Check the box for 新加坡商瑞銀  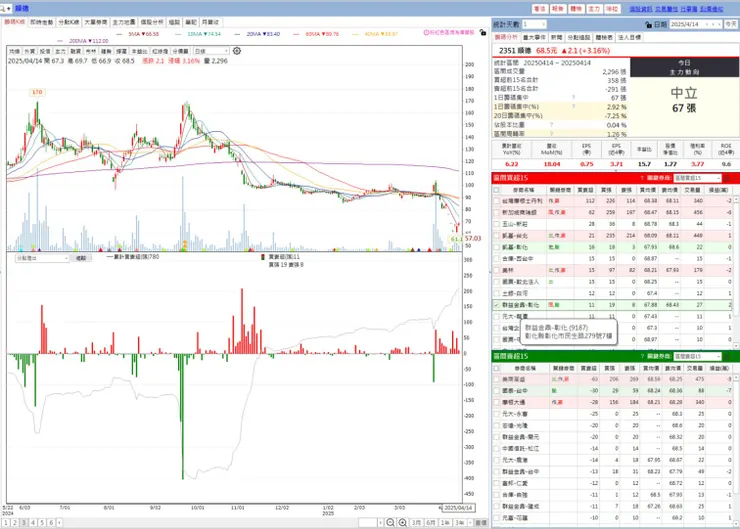(x=496, y=212)
